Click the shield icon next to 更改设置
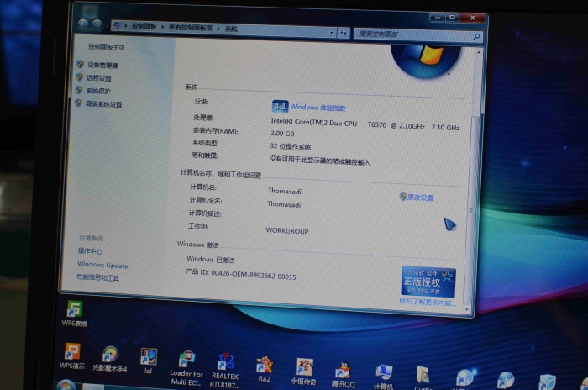 tap(403, 197)
